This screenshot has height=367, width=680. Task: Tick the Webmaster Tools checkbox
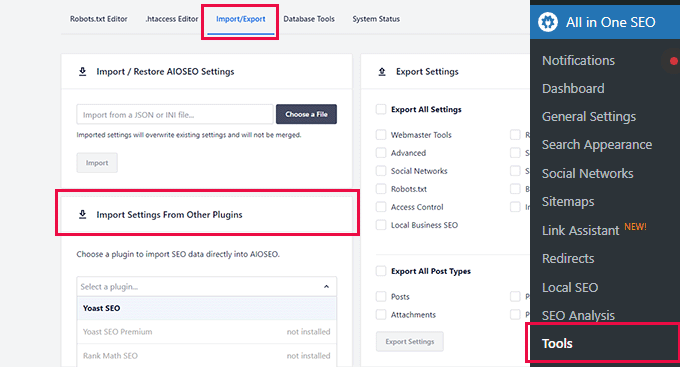click(x=381, y=135)
